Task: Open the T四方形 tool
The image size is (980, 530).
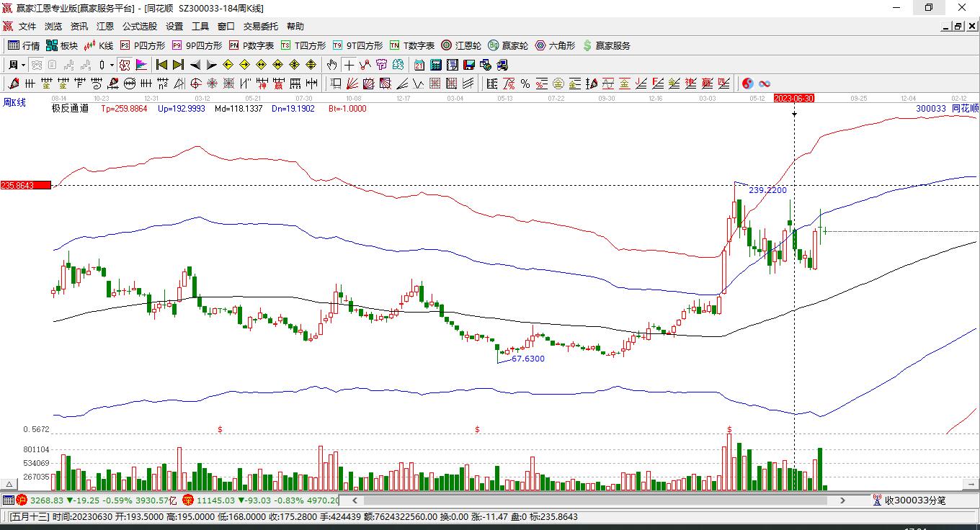Action: tap(303, 45)
